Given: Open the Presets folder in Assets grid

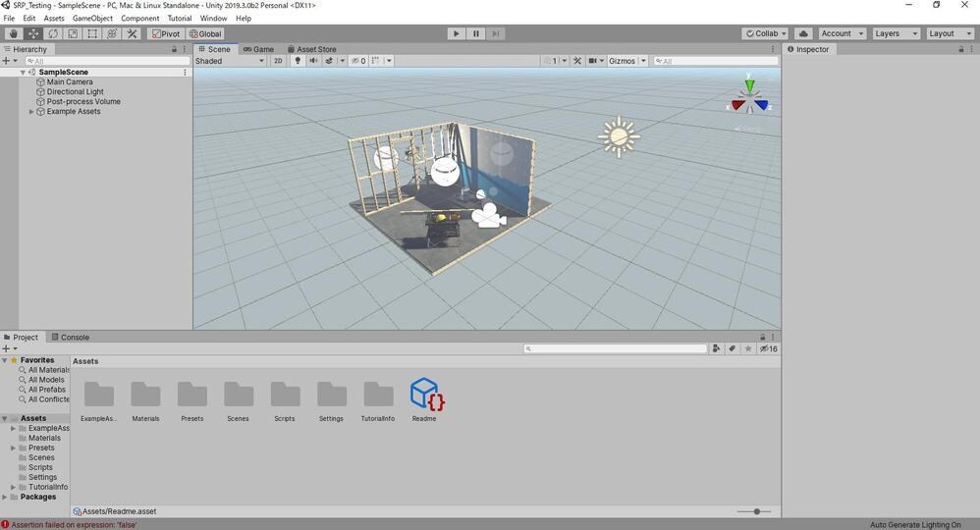Looking at the screenshot, I should (191, 400).
